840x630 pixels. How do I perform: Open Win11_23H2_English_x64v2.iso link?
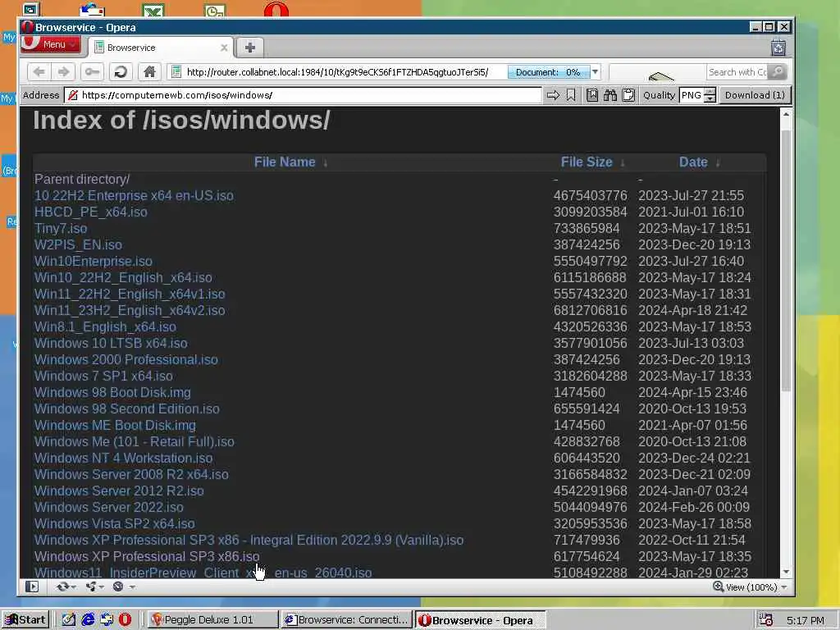[x=130, y=311]
